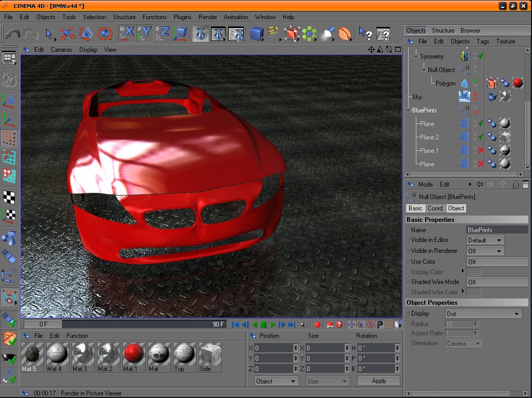
Task: Switch to the Coord. tab
Action: point(436,208)
